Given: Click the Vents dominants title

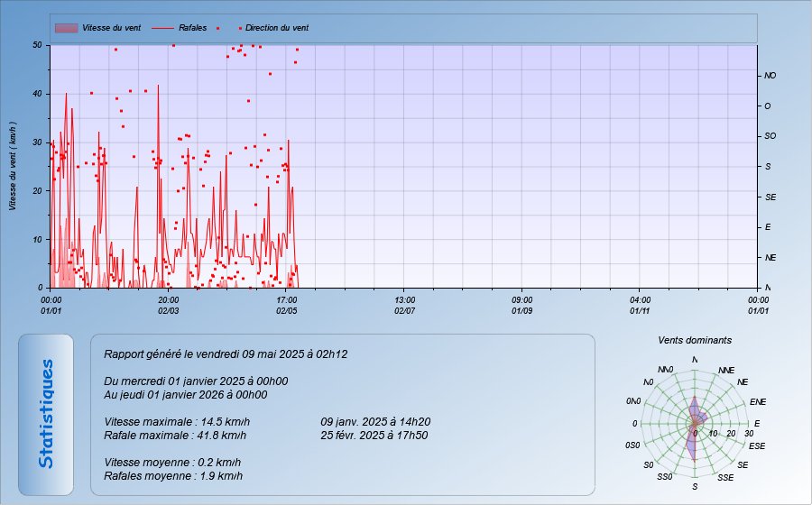Looking at the screenshot, I should coord(695,341).
